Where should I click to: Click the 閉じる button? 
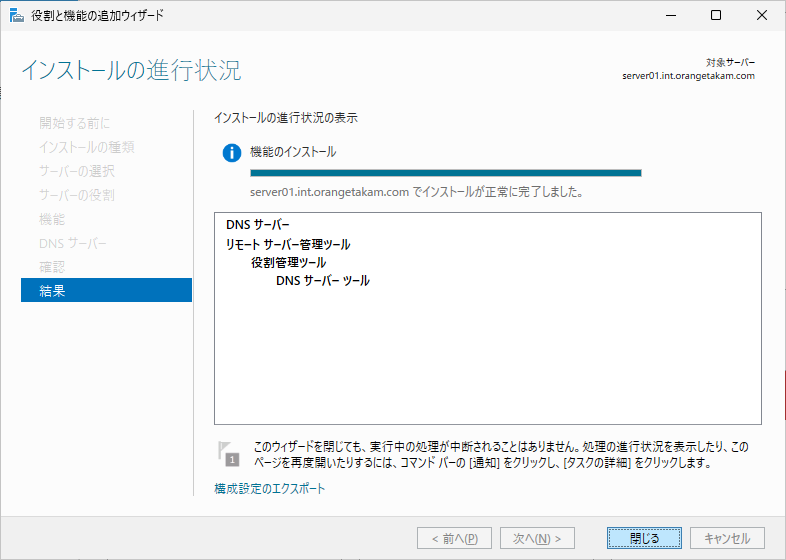pos(644,538)
